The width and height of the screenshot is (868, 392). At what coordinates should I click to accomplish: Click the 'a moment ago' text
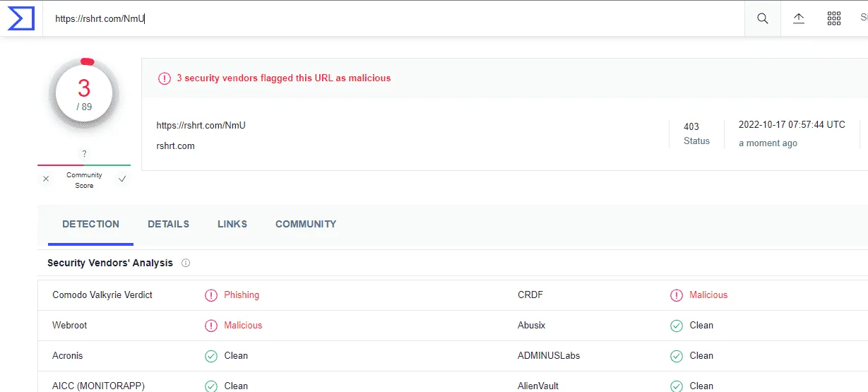pyautogui.click(x=768, y=143)
